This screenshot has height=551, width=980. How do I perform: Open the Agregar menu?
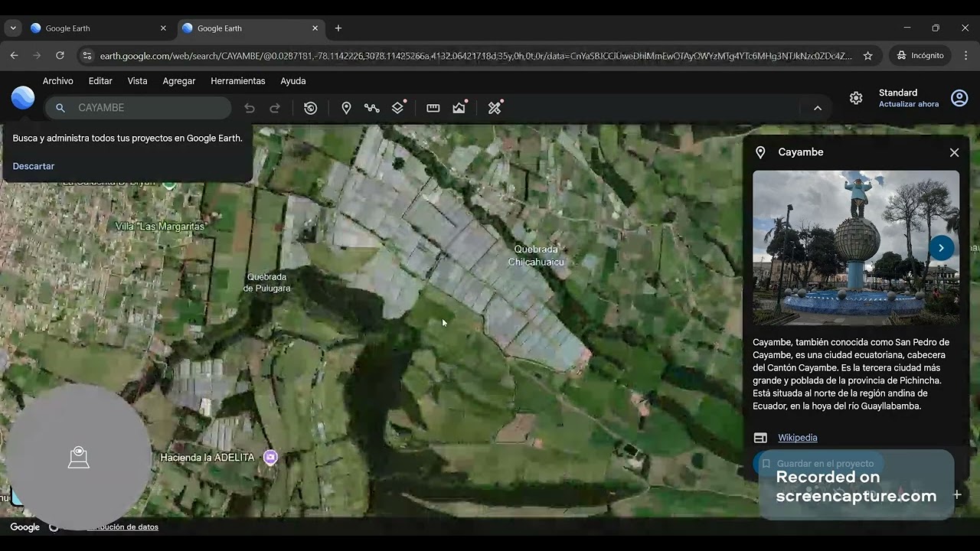179,81
